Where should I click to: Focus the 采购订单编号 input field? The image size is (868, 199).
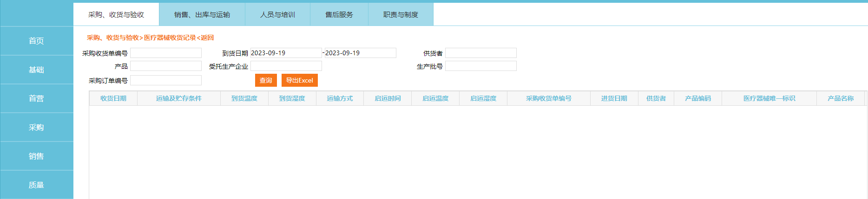click(x=166, y=80)
